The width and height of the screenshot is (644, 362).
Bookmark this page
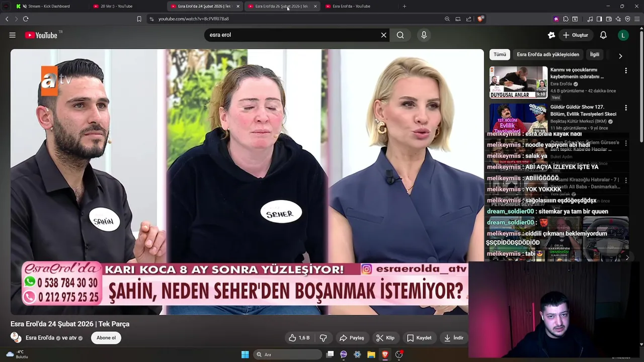tap(139, 19)
